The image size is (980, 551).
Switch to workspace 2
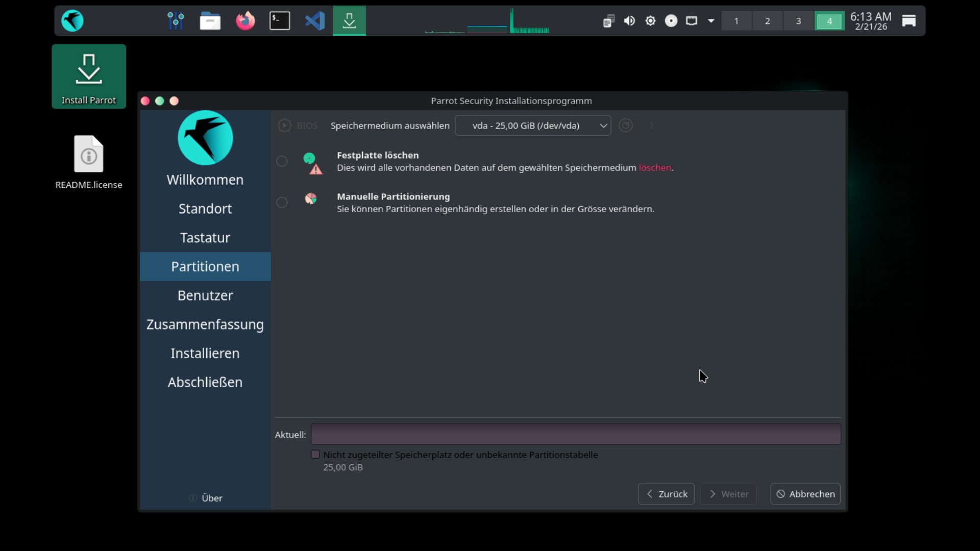(767, 21)
